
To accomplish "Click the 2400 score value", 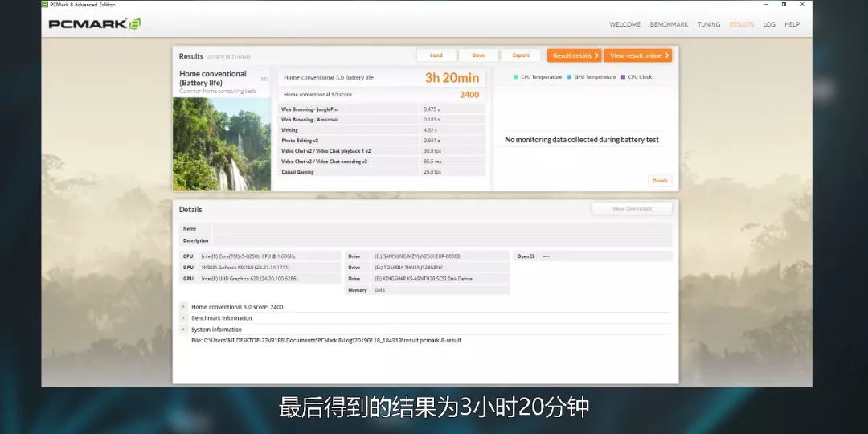I will (469, 95).
